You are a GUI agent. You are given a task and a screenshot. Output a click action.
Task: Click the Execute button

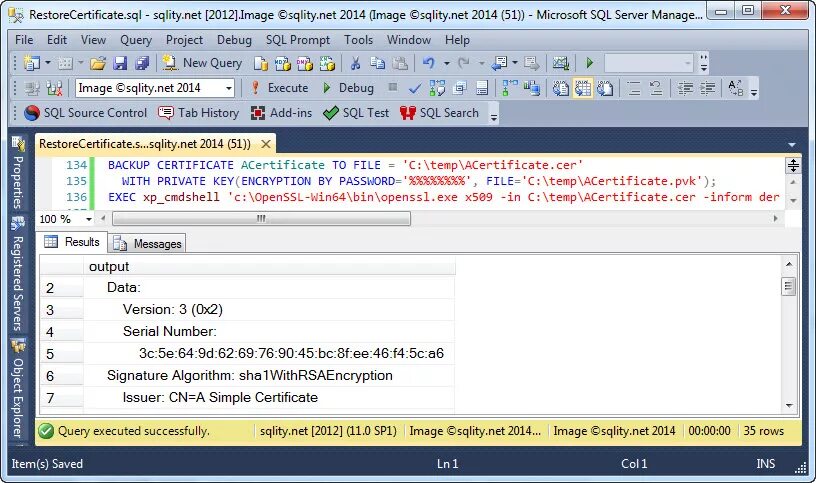[279, 88]
